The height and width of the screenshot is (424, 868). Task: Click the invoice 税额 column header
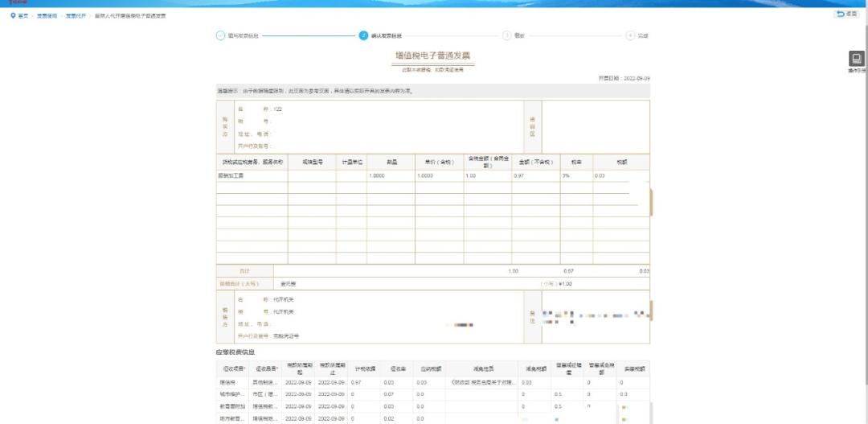point(621,163)
